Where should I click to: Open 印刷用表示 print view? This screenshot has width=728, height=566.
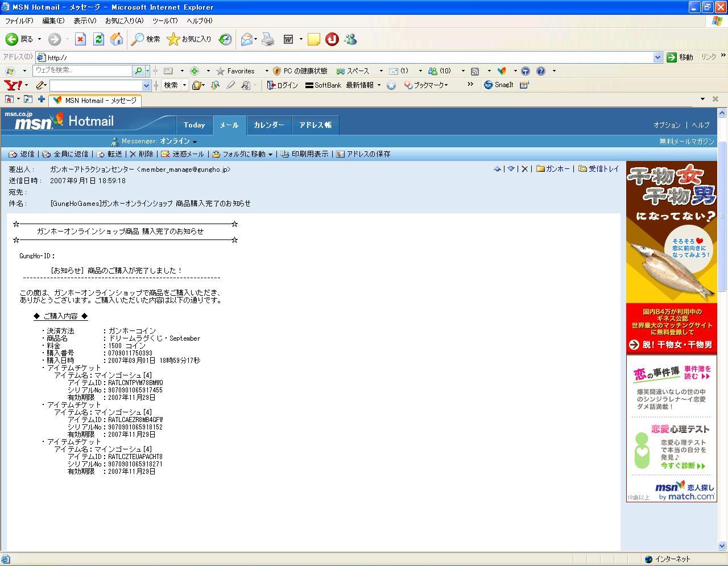tap(305, 154)
